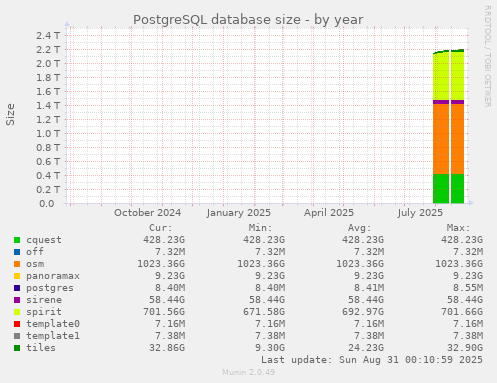497x383 pixels.
Task: Click the off blue legend swatch
Action: (17, 252)
